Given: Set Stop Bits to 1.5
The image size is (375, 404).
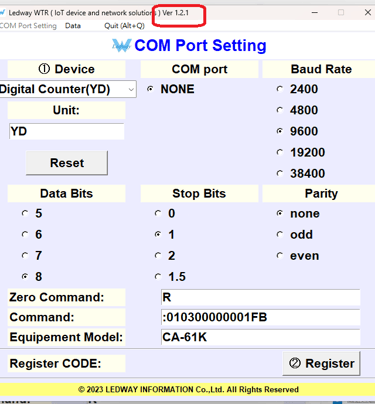Looking at the screenshot, I should (158, 276).
